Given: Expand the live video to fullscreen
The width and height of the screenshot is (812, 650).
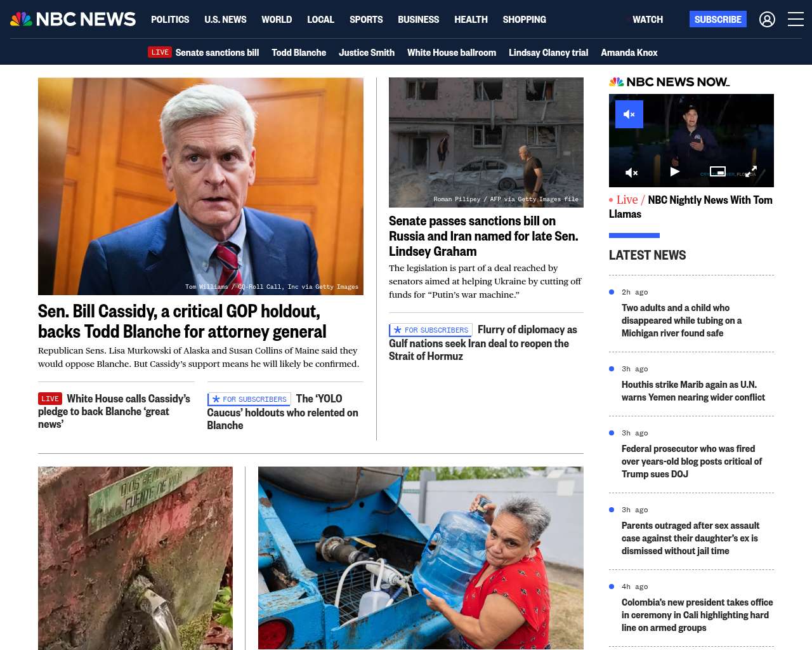Looking at the screenshot, I should tap(750, 171).
